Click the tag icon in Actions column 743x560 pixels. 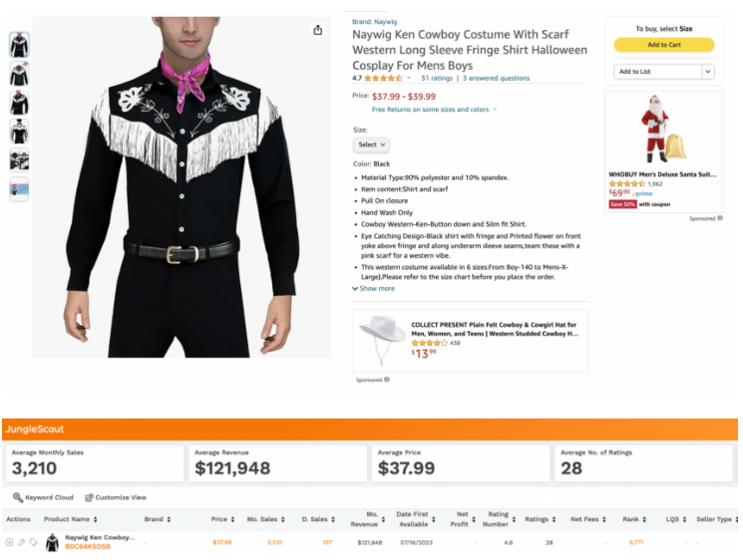tap(33, 542)
